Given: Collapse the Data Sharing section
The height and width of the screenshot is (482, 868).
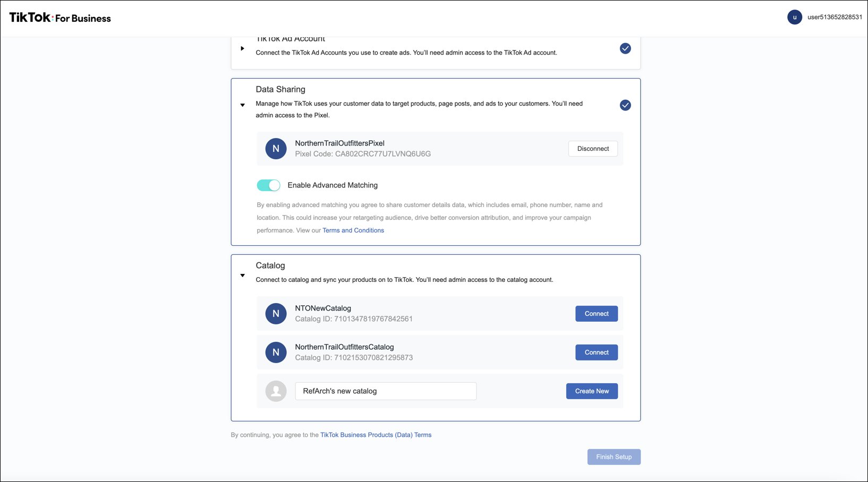Looking at the screenshot, I should pyautogui.click(x=242, y=105).
